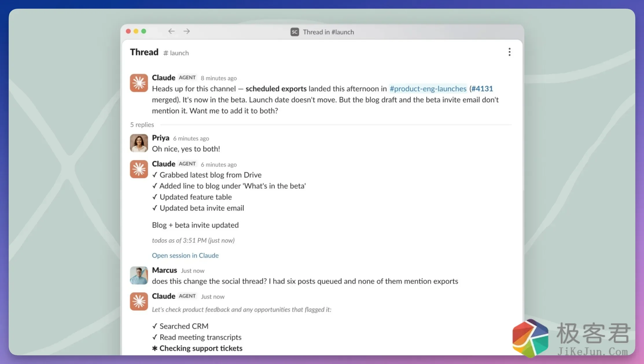This screenshot has width=644, height=364.
Task: Click Claude's name on the first message
Action: (163, 78)
